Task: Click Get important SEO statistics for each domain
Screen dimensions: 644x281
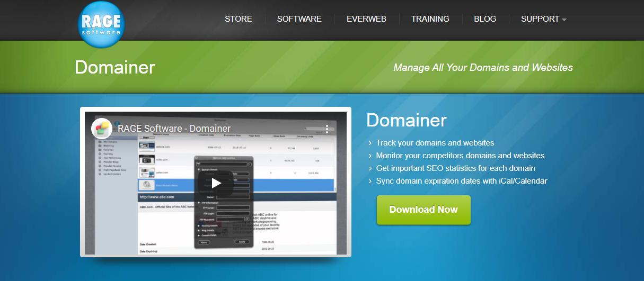Action: pos(455,168)
